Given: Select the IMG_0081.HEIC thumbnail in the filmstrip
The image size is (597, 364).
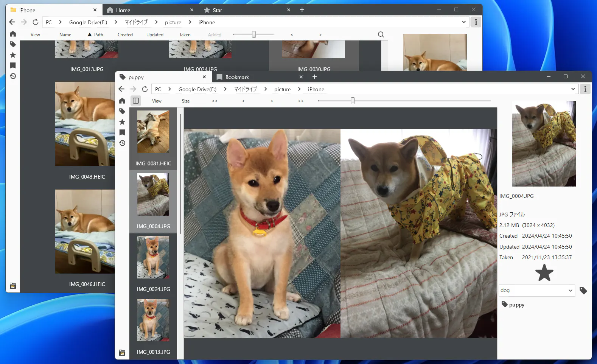Looking at the screenshot, I should [153, 138].
